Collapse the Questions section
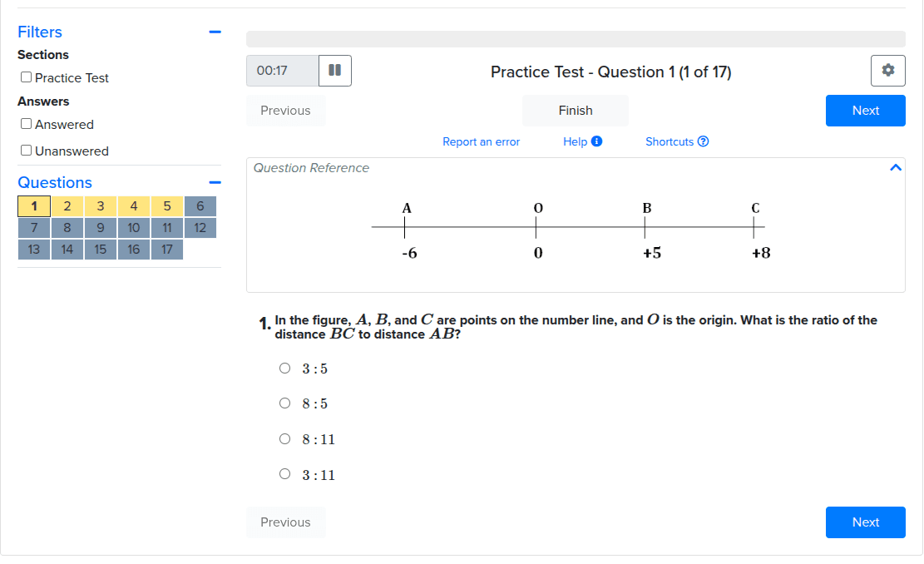Screen dimensions: 924x564 point(215,183)
